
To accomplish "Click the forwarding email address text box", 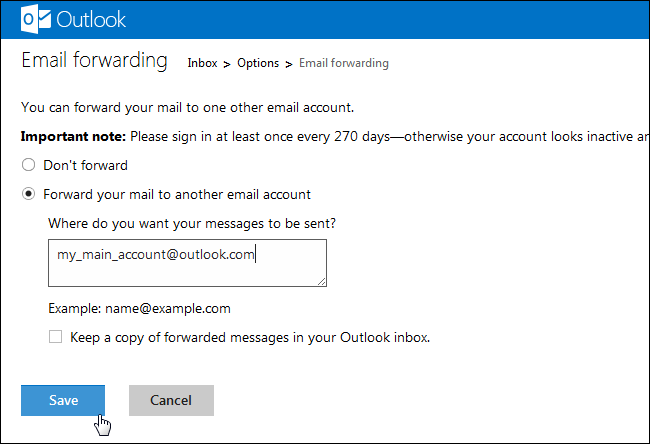I will [x=187, y=263].
